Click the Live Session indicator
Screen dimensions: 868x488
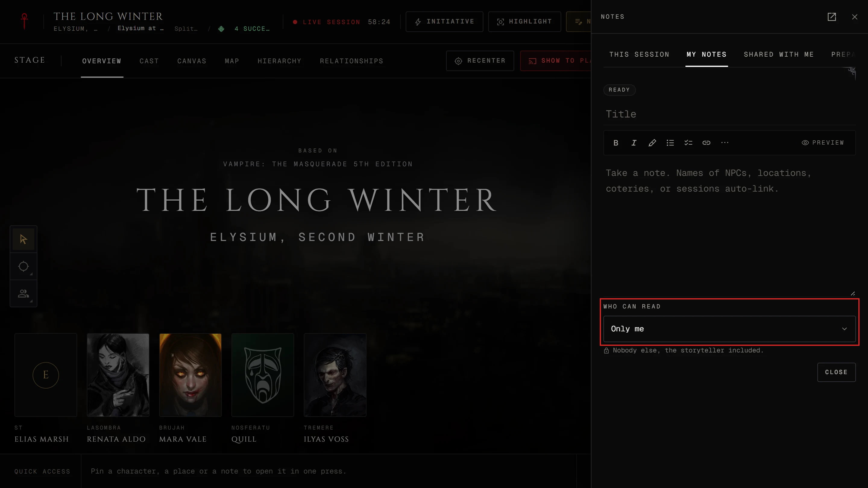[x=327, y=22]
